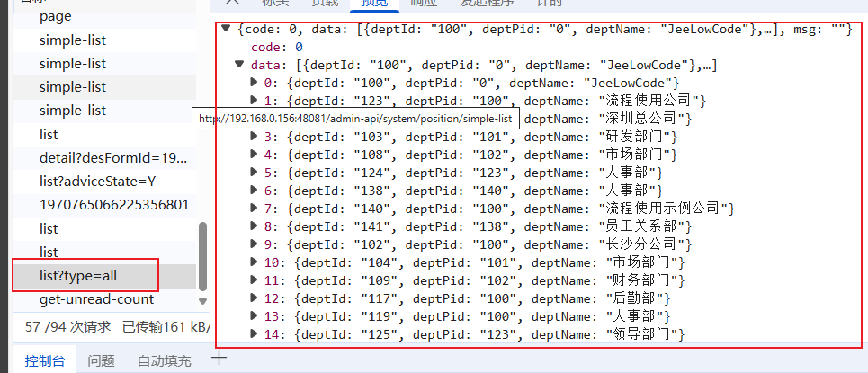Image resolution: width=868 pixels, height=373 pixels.
Task: Expand item 8 named 员工关系部
Action: (254, 226)
